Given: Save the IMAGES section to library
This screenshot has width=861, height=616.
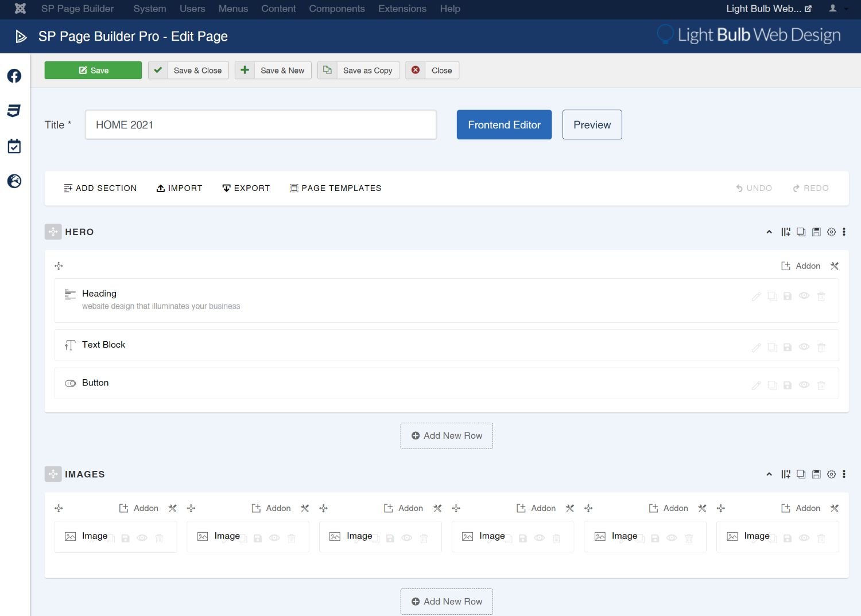Looking at the screenshot, I should pyautogui.click(x=816, y=474).
